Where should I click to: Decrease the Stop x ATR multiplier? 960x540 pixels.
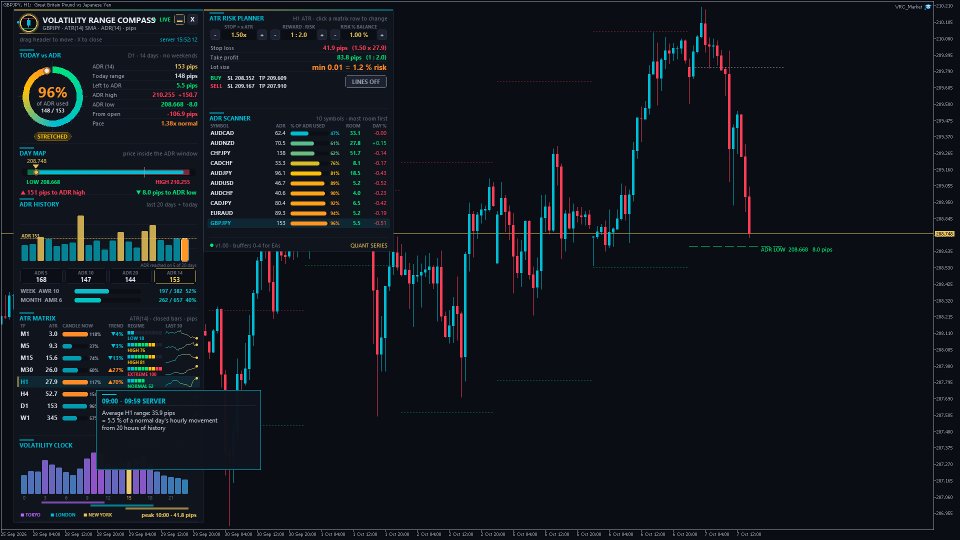tap(215, 35)
